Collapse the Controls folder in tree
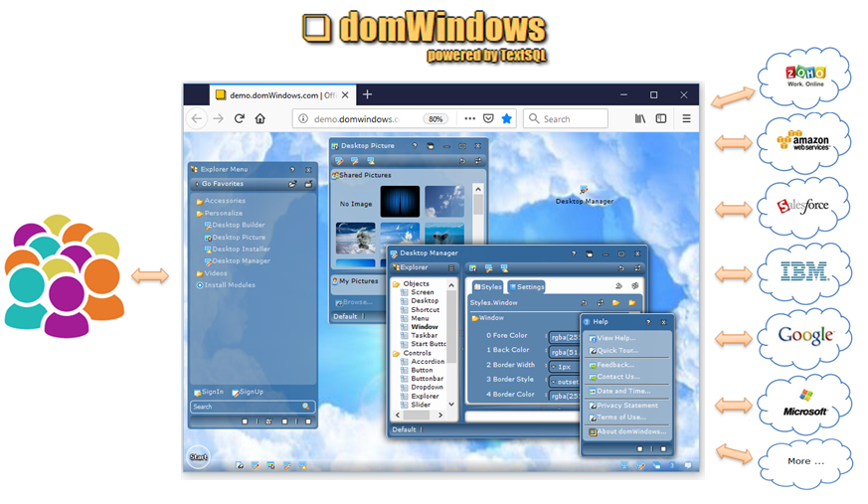This screenshot has height=504, width=868. tap(413, 353)
